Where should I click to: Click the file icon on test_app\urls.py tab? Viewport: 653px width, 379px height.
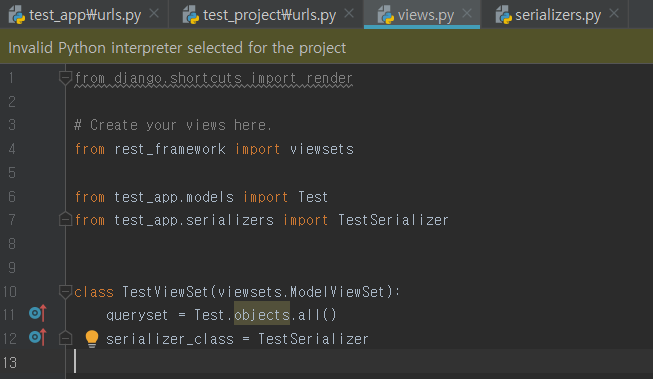point(17,15)
